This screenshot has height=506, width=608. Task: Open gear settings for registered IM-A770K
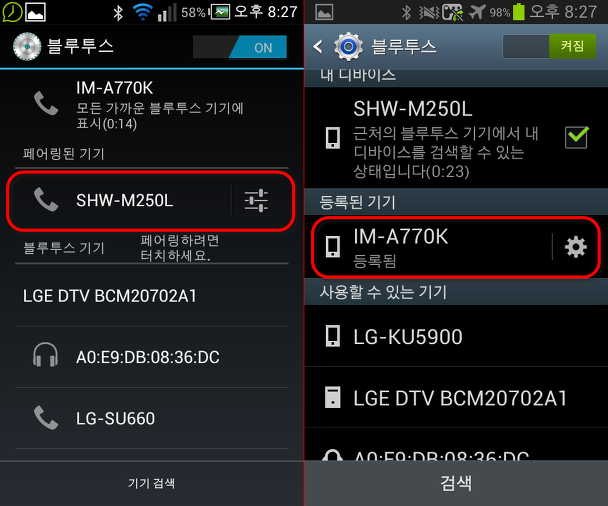[575, 247]
